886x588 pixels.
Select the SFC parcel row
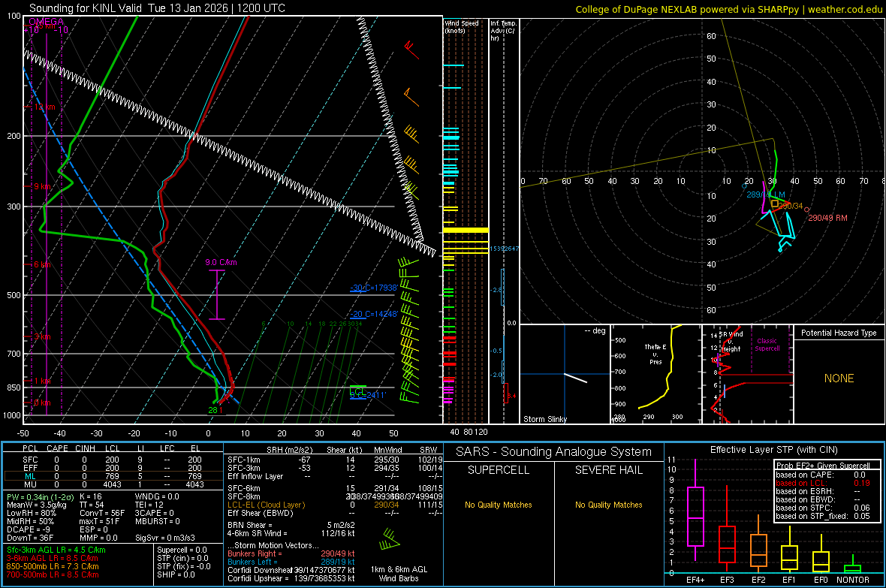coord(113,460)
